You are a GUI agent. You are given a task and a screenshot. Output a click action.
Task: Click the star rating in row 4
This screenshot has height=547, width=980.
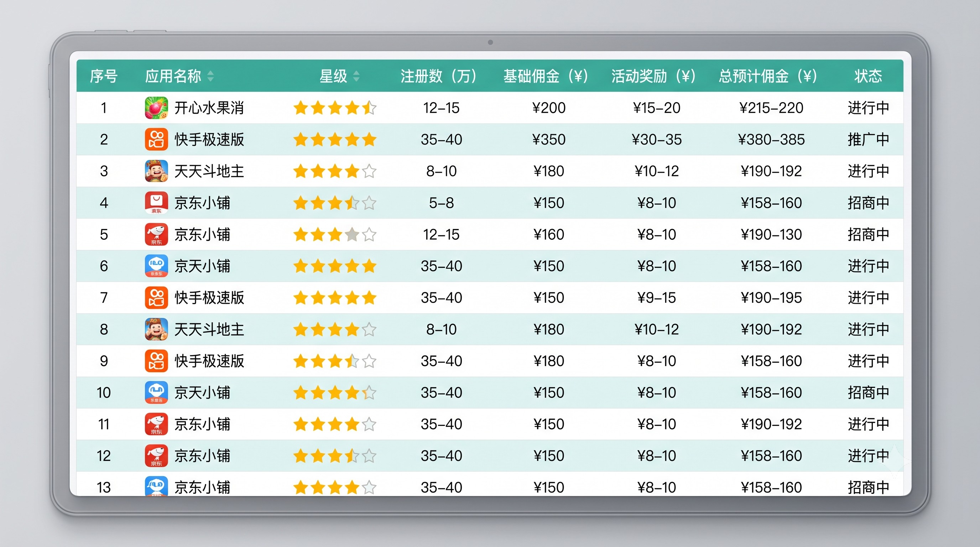(x=335, y=203)
